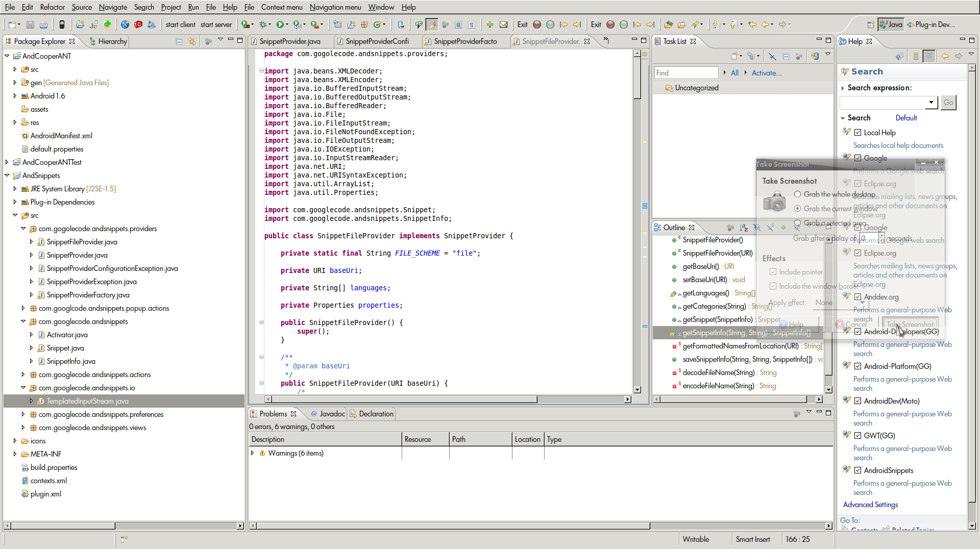Click the Print toolbar icon
Viewport: 980px width, 549px height.
pos(44,24)
